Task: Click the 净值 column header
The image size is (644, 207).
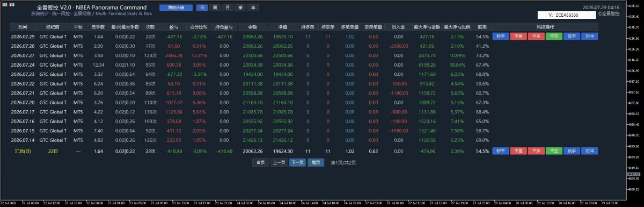Action: click(282, 26)
